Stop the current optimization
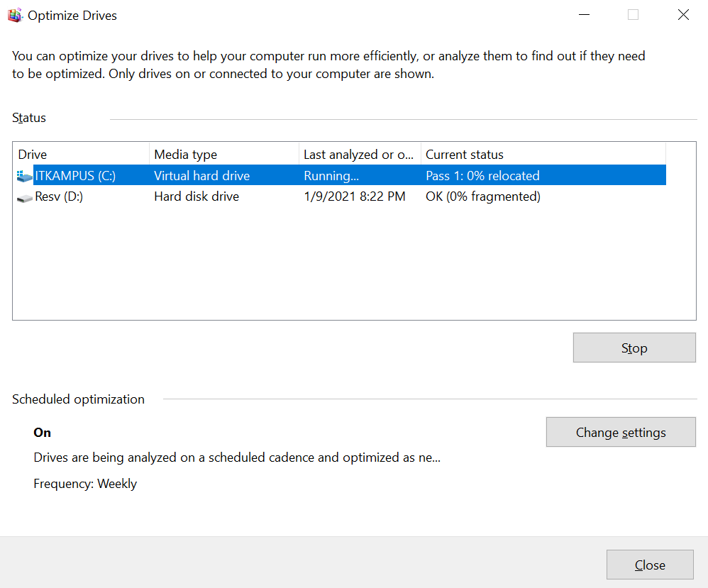The height and width of the screenshot is (588, 708). (x=634, y=348)
